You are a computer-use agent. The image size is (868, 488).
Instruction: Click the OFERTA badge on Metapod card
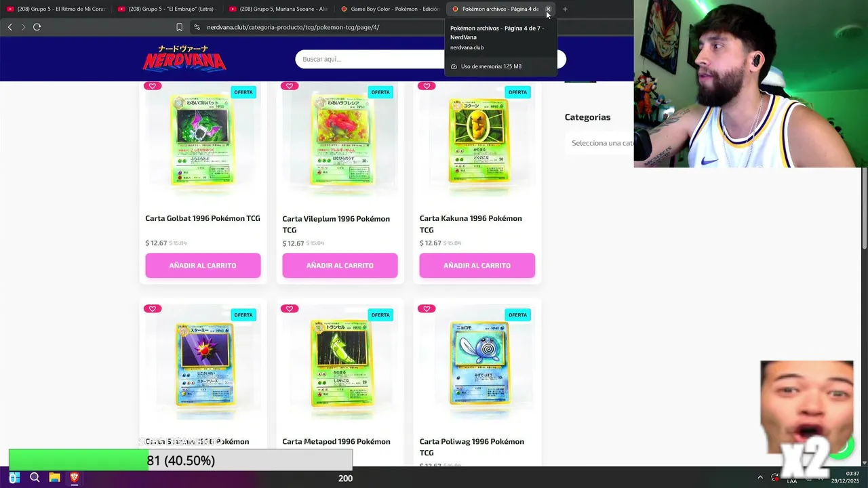coord(380,314)
